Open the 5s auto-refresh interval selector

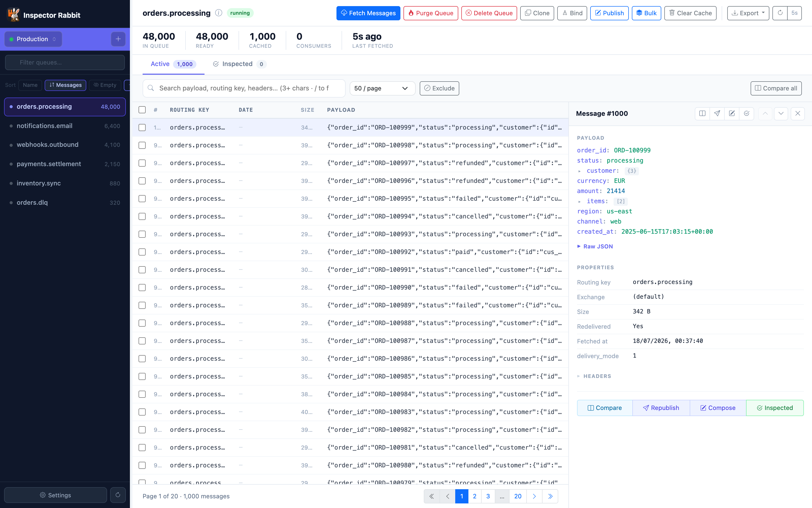(x=794, y=13)
